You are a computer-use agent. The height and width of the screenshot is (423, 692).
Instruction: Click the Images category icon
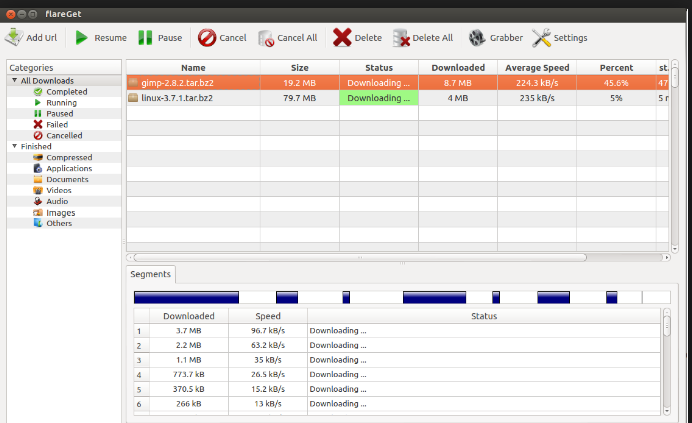click(38, 212)
